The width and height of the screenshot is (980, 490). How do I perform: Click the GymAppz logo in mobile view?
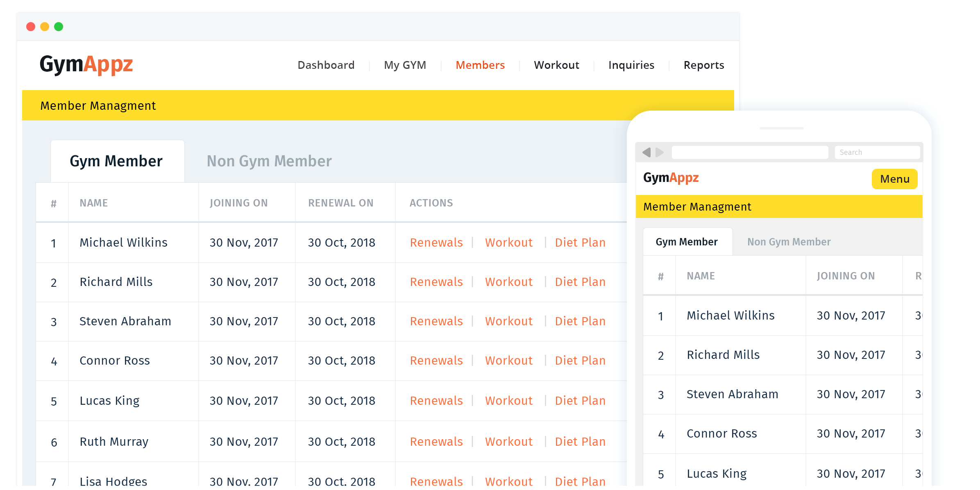pyautogui.click(x=671, y=177)
